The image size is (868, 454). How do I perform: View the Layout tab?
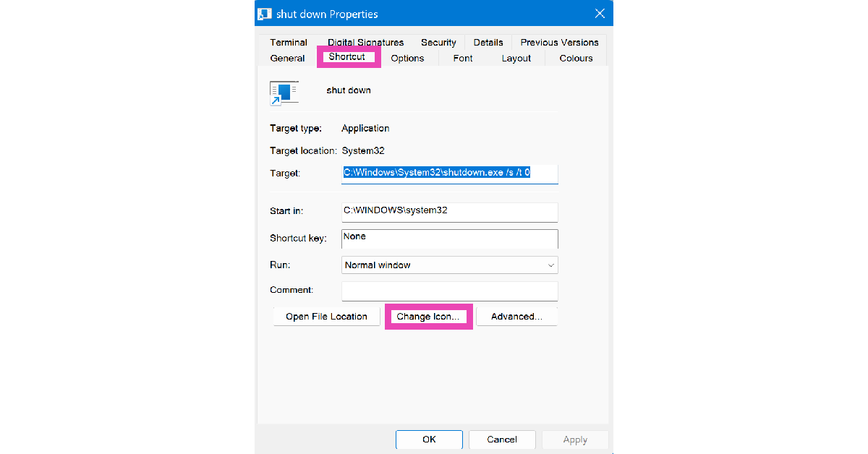click(x=516, y=59)
